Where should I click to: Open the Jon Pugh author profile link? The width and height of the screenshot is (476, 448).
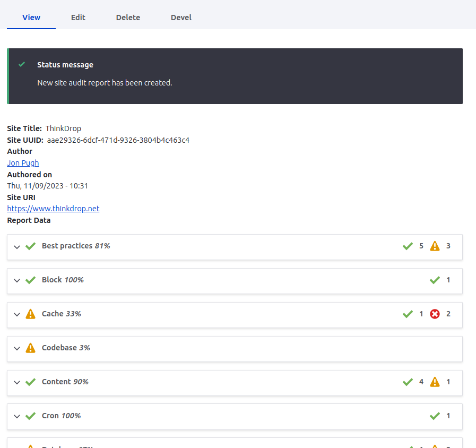23,162
